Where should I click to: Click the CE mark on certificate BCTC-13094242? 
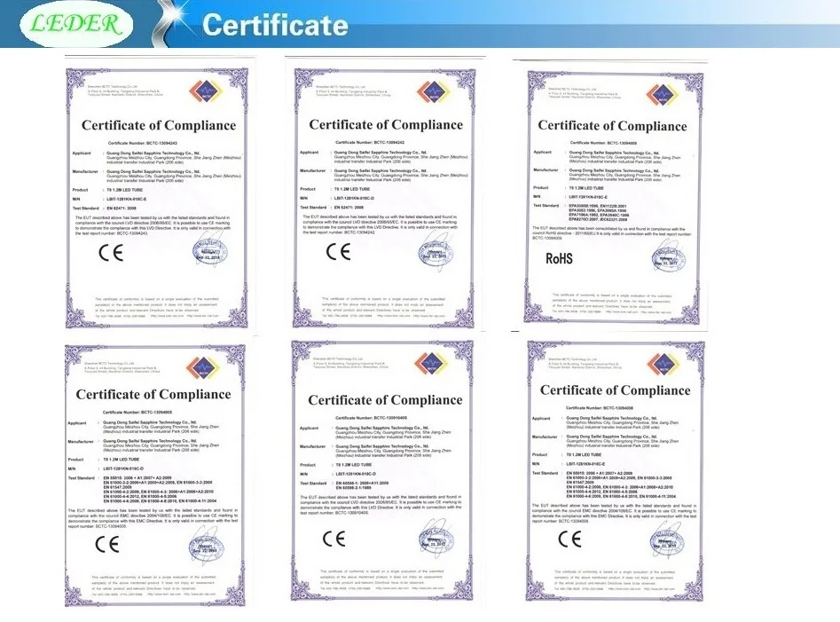338,251
